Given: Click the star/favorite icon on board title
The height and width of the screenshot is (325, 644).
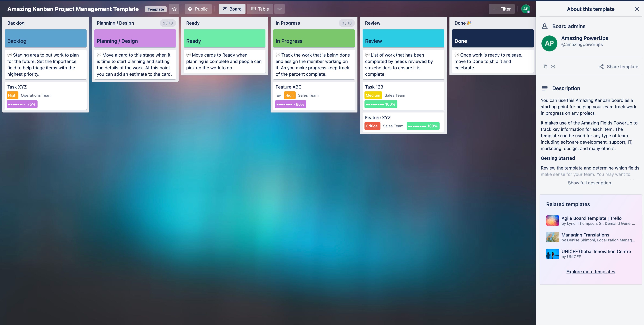Looking at the screenshot, I should tap(174, 9).
